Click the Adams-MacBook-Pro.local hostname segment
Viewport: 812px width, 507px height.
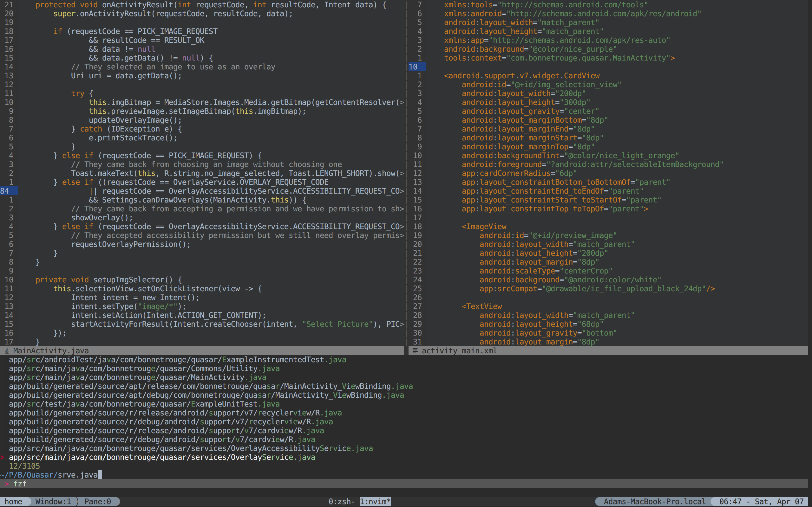[654, 501]
